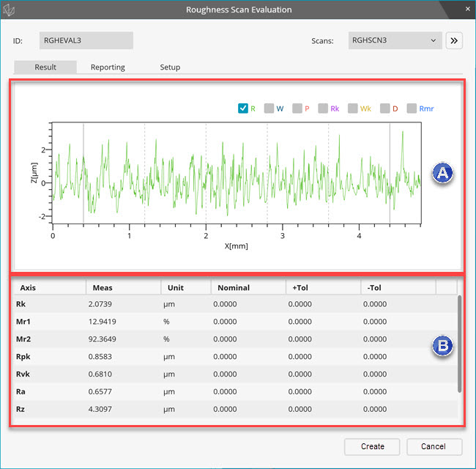476x469 pixels.
Task: Check the D checkbox in the legend
Action: pos(384,108)
